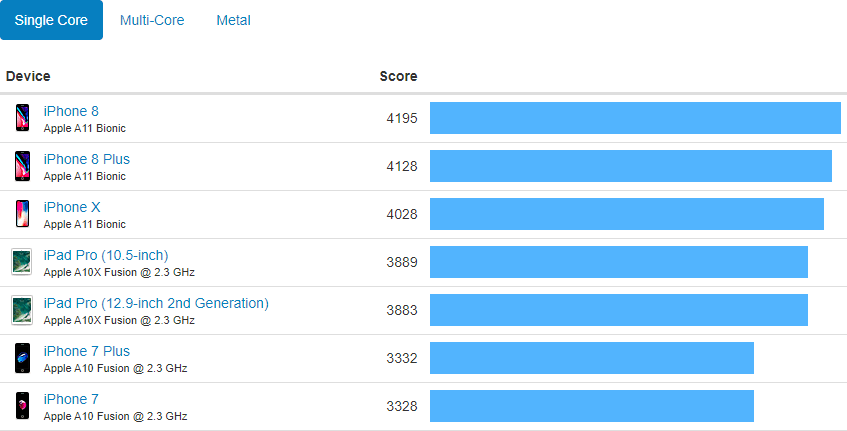Image resolution: width=847 pixels, height=431 pixels.
Task: Click the iPhone 8 device icon
Action: [22, 118]
